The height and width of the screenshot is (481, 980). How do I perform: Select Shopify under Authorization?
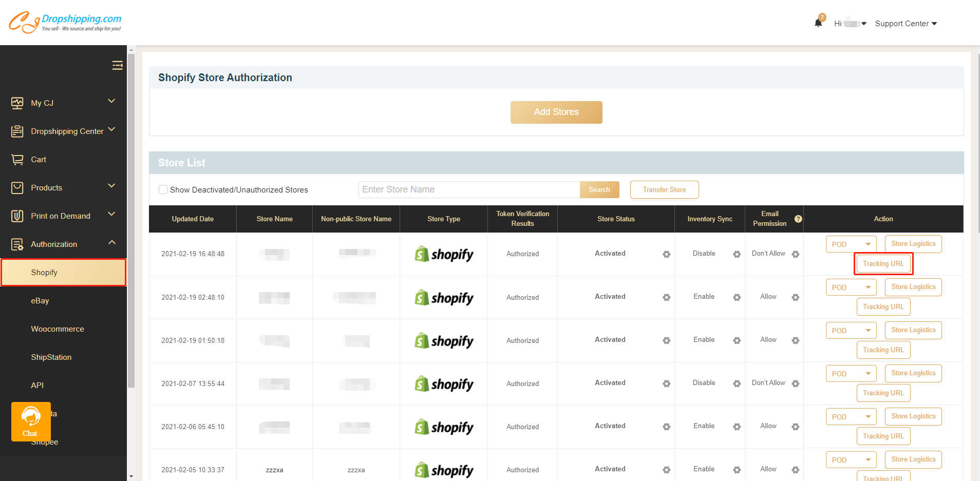(x=63, y=272)
